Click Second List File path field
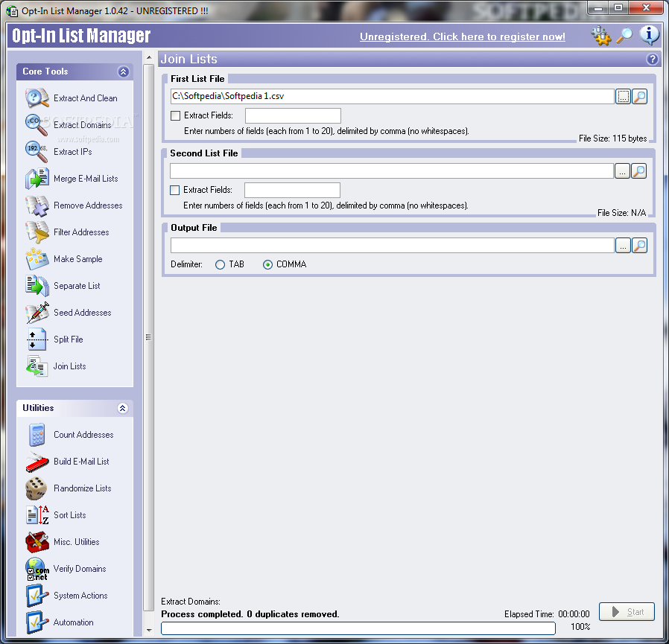Viewport: 669px width, 644px height. pyautogui.click(x=391, y=171)
